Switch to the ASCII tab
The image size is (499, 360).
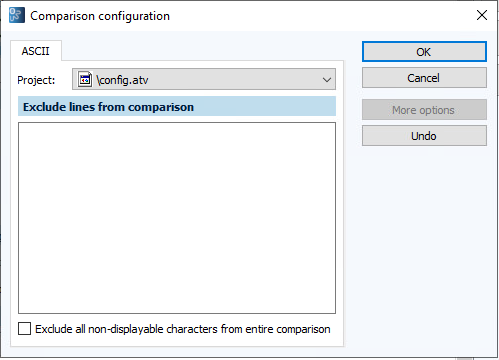[36, 51]
